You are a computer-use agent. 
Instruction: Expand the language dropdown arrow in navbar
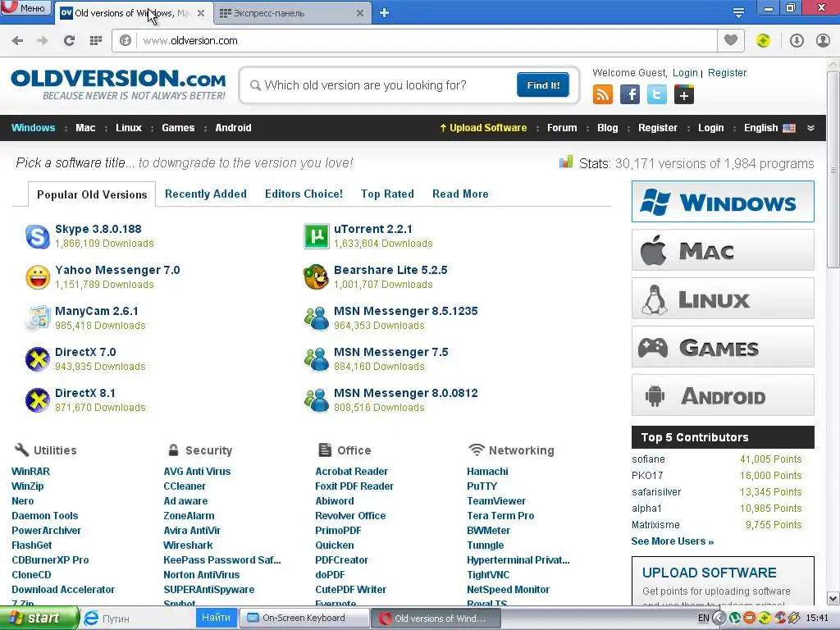[810, 128]
